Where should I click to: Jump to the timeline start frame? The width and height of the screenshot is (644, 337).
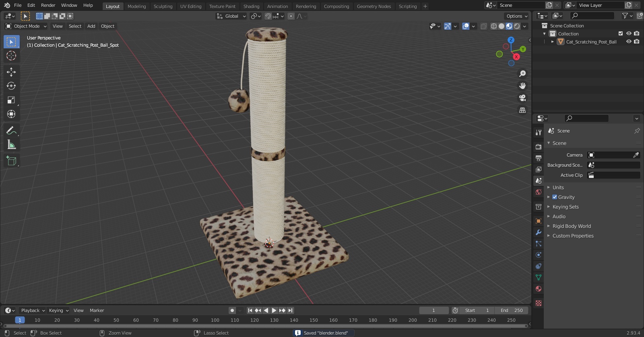[250, 310]
